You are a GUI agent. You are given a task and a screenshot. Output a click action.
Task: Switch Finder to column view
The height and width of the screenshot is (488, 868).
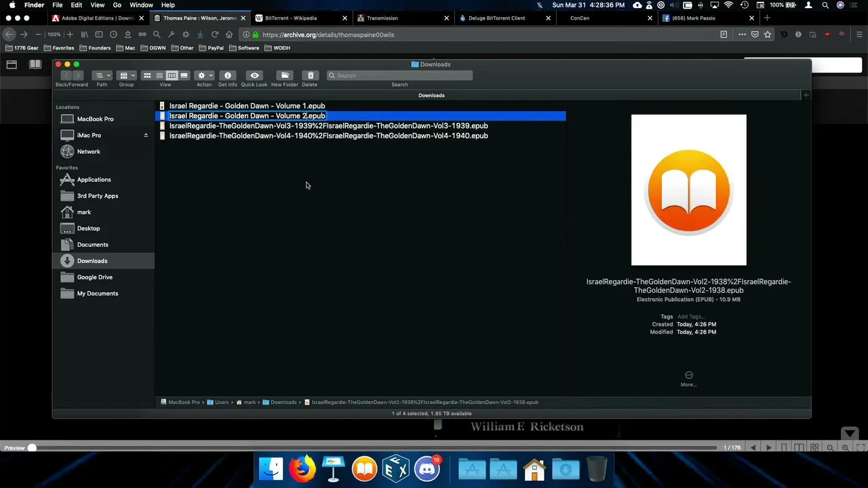(172, 75)
